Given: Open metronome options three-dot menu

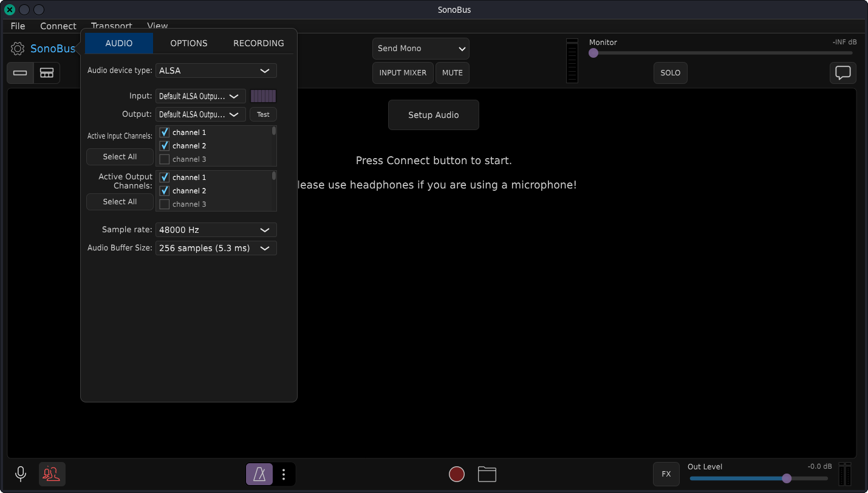Looking at the screenshot, I should pos(284,474).
